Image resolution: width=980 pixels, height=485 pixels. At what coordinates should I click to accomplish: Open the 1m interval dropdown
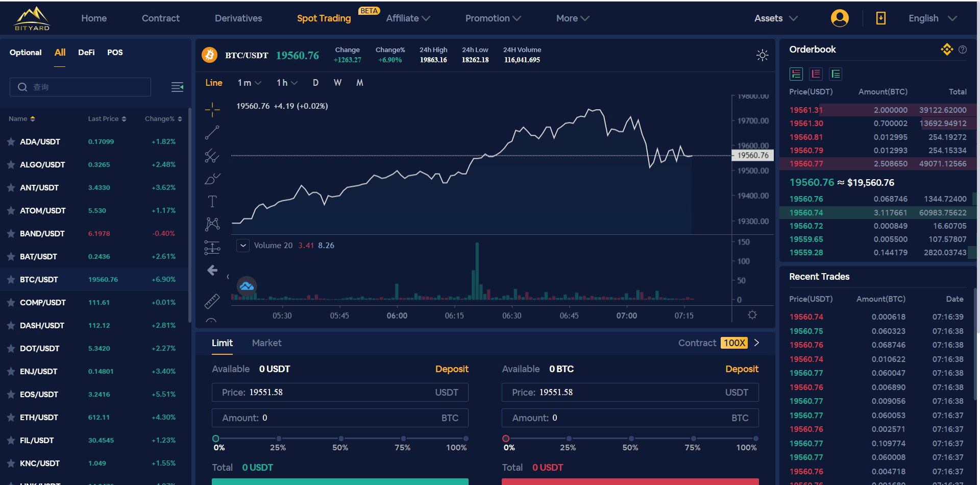tap(249, 83)
